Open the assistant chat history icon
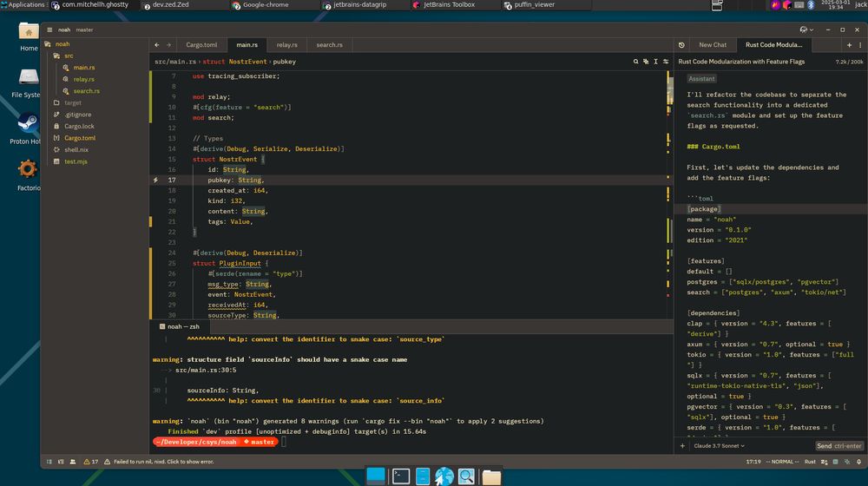 [x=682, y=45]
